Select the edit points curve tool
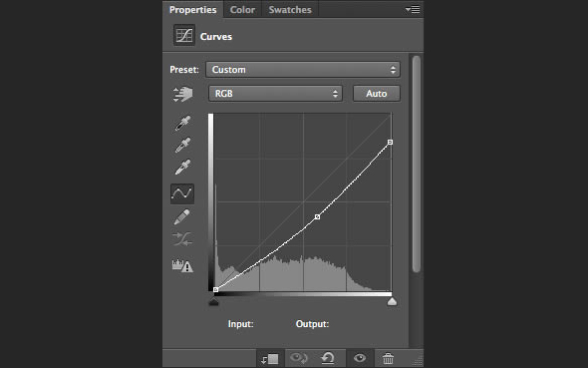The image size is (588, 368). point(182,193)
